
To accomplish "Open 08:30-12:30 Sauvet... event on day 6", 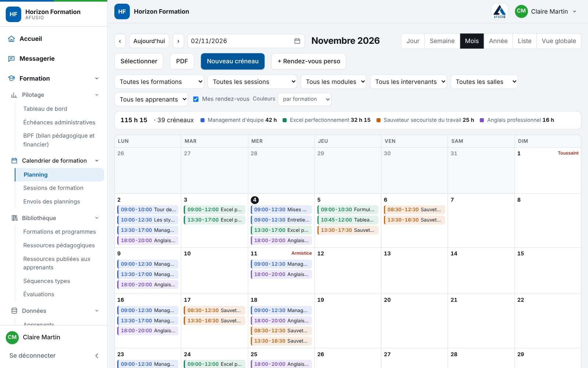I will (414, 210).
